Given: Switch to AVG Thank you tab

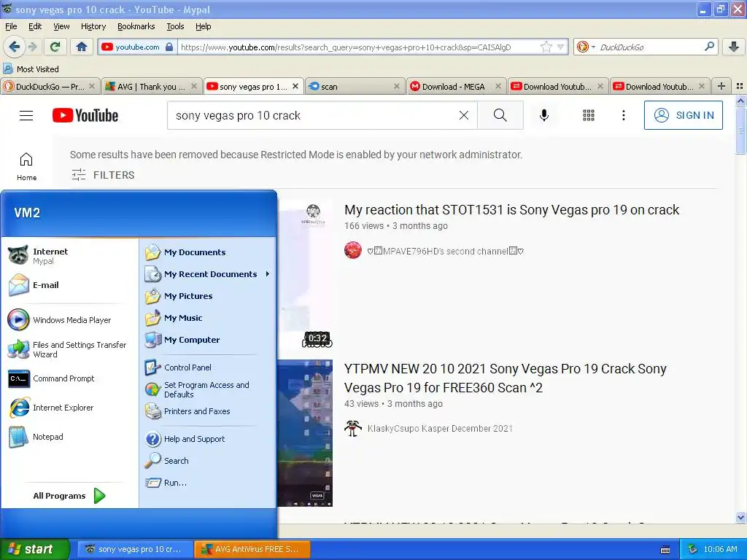Looking at the screenshot, I should (152, 86).
